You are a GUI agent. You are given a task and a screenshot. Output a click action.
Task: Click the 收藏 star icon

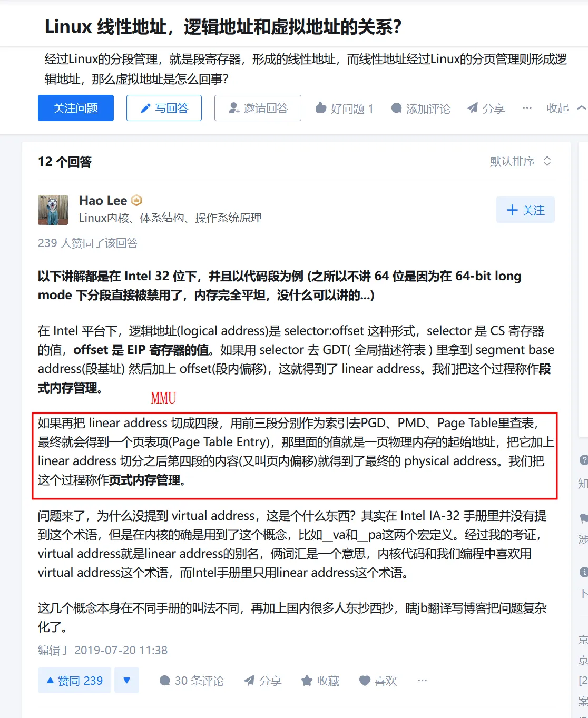point(307,681)
